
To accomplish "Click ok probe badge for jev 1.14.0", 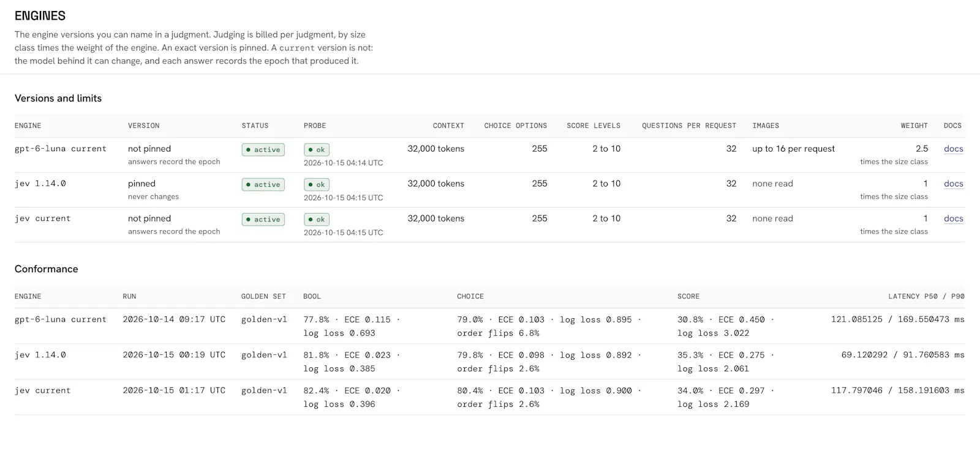I will 317,185.
